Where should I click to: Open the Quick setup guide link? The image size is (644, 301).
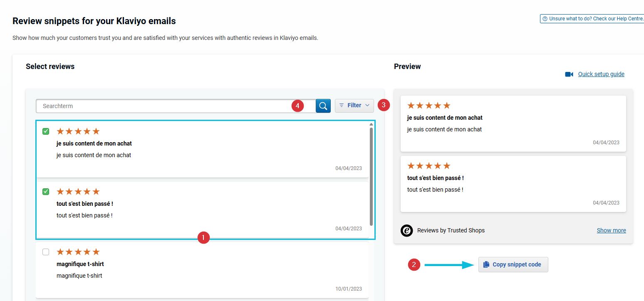[601, 74]
